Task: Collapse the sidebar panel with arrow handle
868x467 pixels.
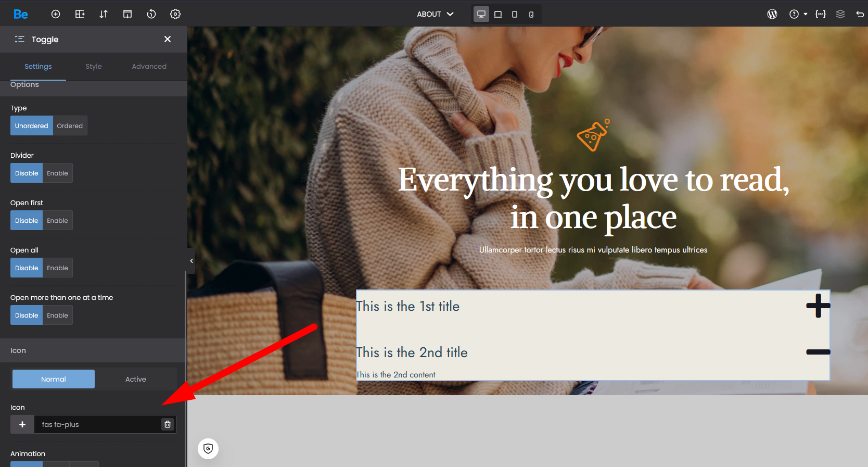Action: click(x=191, y=261)
